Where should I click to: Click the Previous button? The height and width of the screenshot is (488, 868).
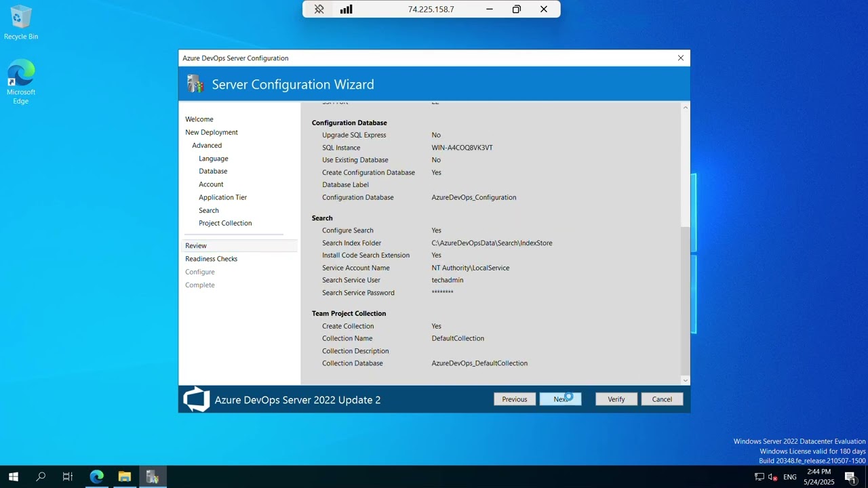515,399
